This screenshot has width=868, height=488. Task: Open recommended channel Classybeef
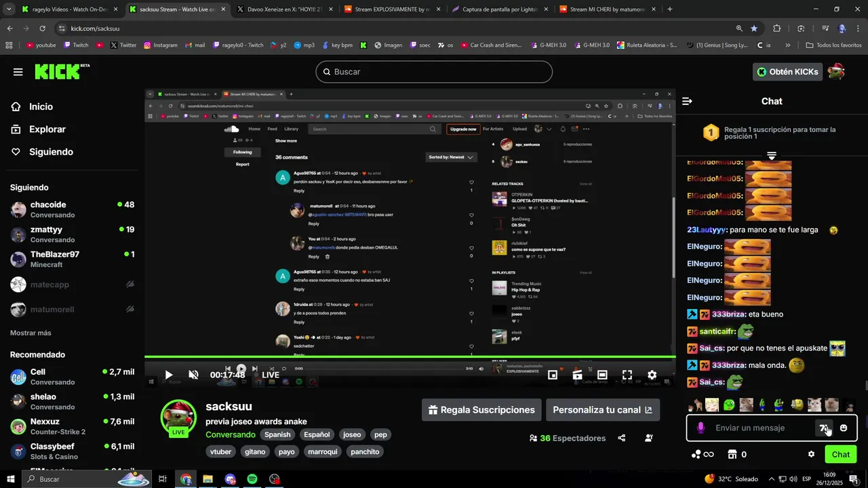71,451
